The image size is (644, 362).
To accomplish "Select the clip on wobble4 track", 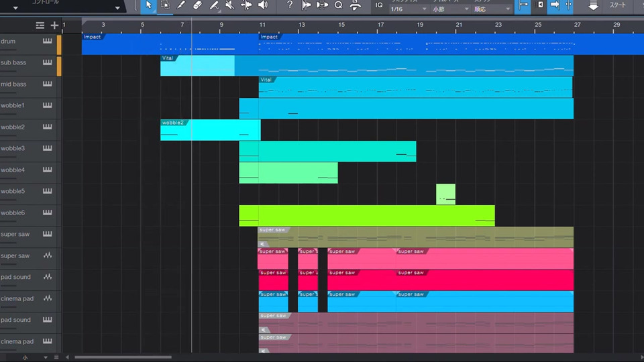I will [x=288, y=173].
